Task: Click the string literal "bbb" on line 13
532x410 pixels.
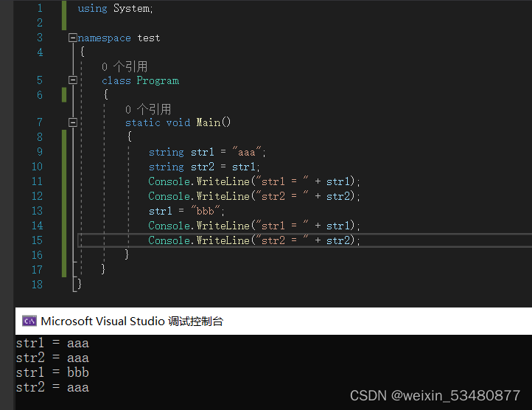Action: pyautogui.click(x=206, y=211)
